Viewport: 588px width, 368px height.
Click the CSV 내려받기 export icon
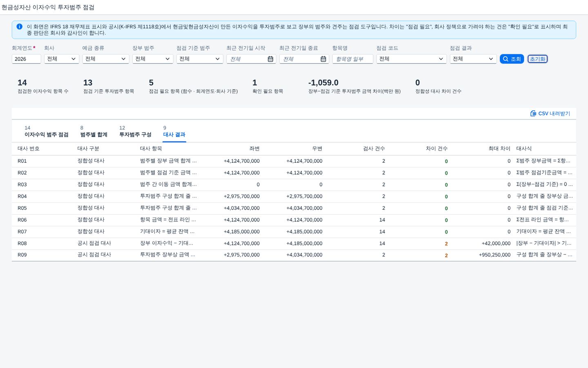click(x=533, y=114)
